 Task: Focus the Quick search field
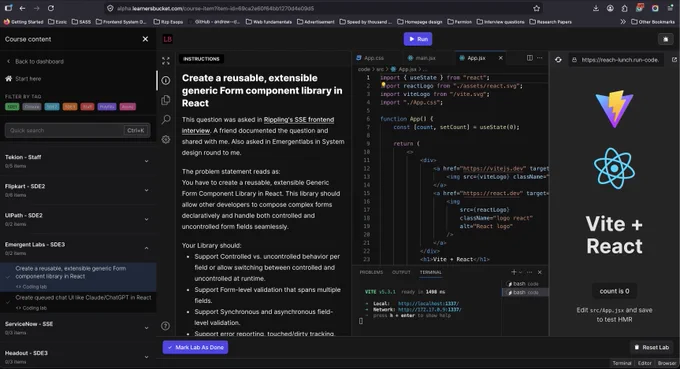coord(78,130)
